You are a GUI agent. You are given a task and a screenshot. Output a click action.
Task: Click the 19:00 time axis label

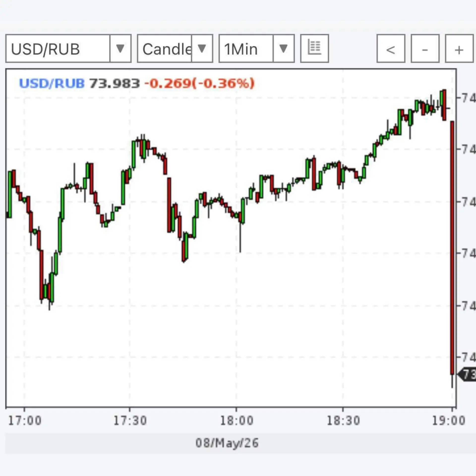click(448, 421)
